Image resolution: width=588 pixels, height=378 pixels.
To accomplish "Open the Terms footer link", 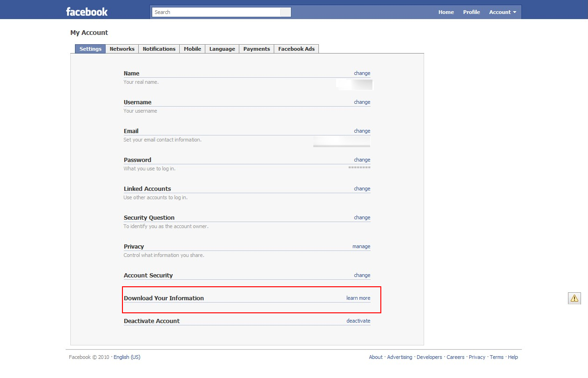I will pyautogui.click(x=496, y=357).
